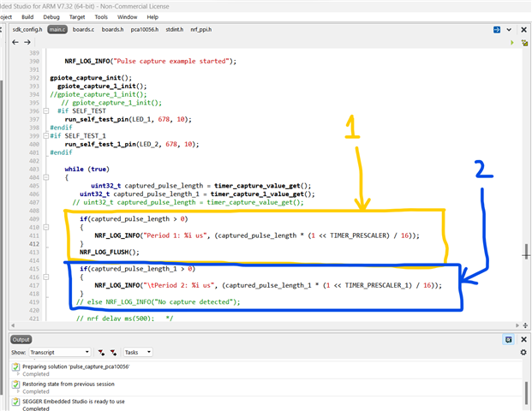
Task: Click the 'Period 1: %i us' string
Action: 176,235
